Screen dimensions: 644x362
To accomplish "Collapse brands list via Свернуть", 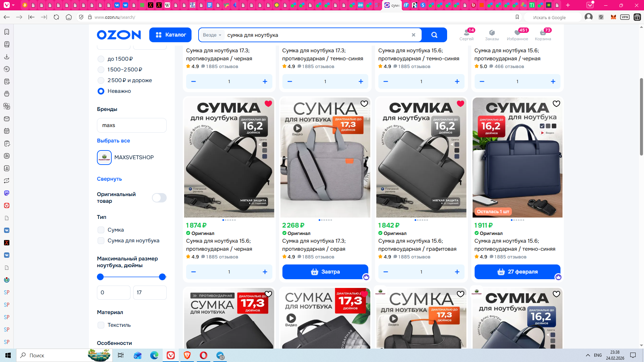I will (x=109, y=179).
